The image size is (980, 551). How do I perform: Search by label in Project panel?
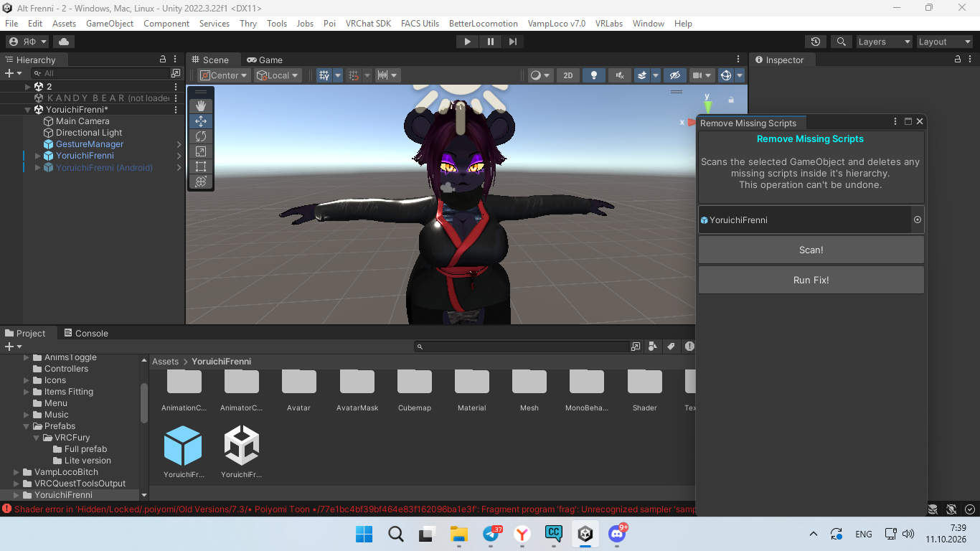(671, 347)
